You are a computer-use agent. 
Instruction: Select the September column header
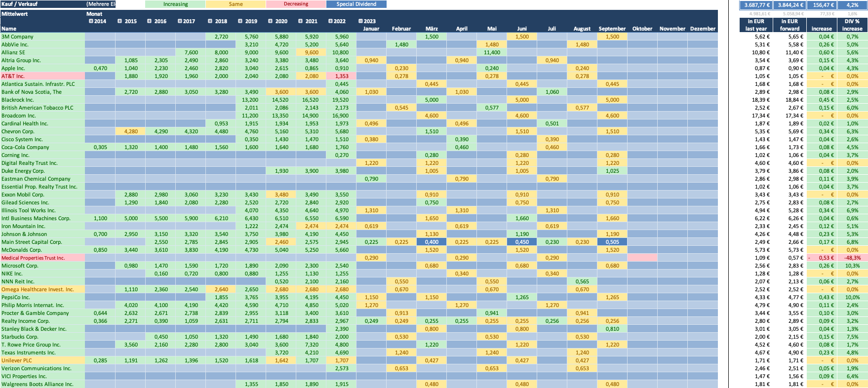click(612, 29)
